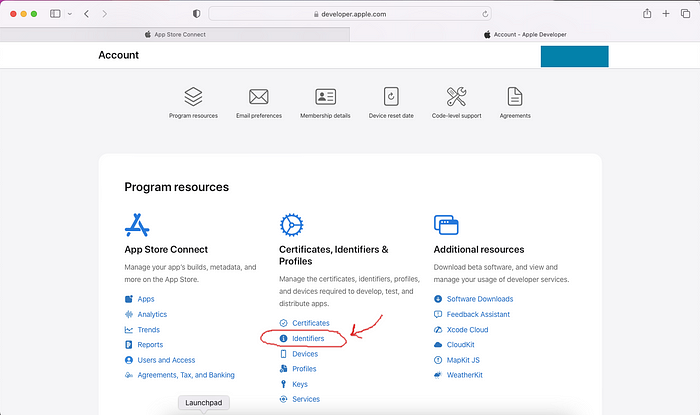Reload the page with refresh icon
The height and width of the screenshot is (415, 700).
[485, 14]
